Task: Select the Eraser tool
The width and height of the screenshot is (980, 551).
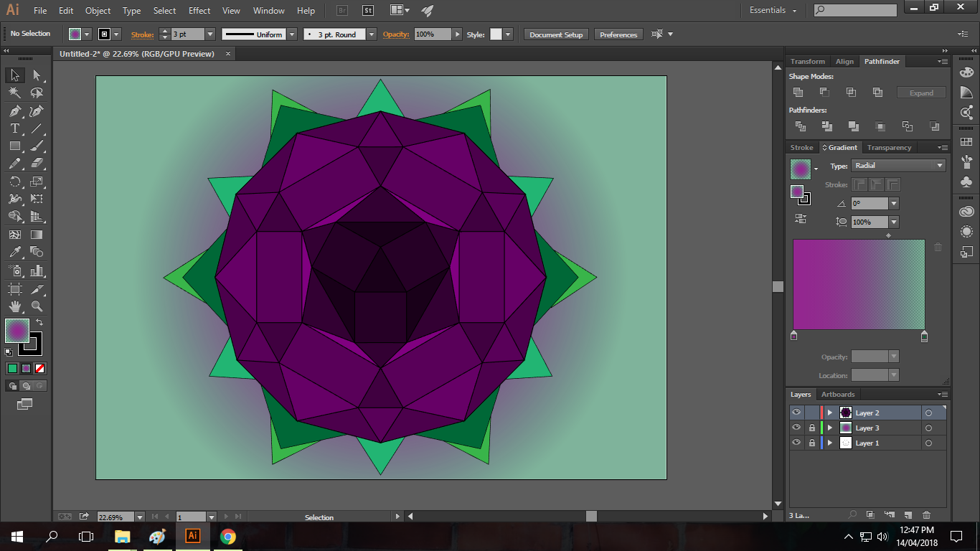Action: click(37, 164)
